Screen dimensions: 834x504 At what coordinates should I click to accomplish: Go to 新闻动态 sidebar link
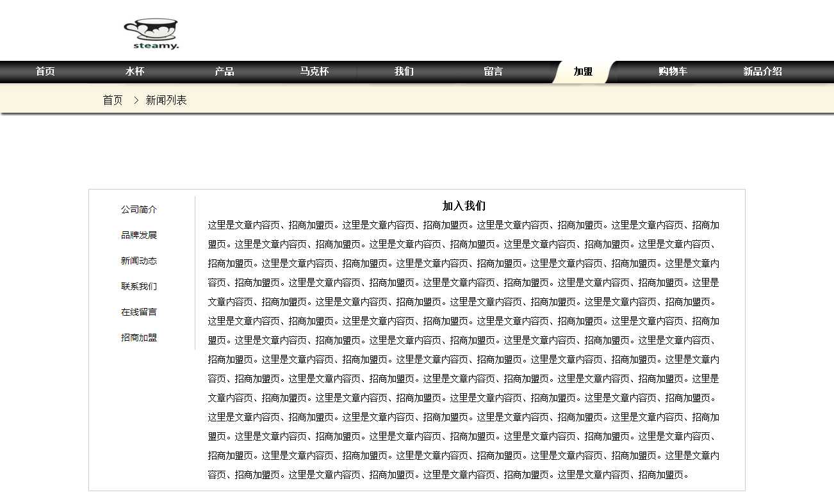tap(139, 261)
